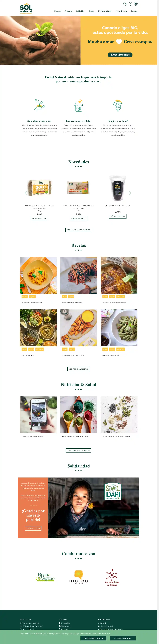Click the Ver Proyectos button
The image size is (159, 644).
pyautogui.click(x=33, y=528)
